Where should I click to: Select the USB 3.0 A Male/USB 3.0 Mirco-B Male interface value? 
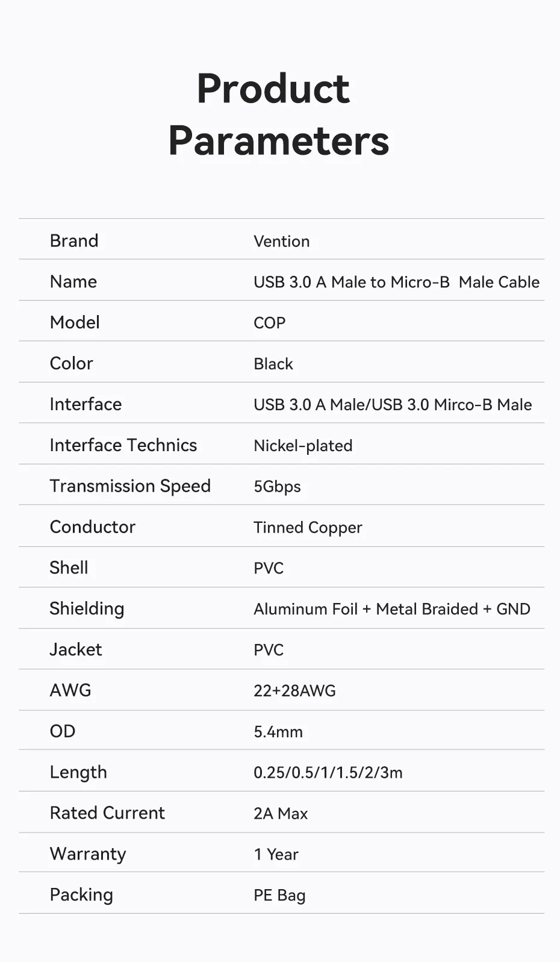pos(393,405)
